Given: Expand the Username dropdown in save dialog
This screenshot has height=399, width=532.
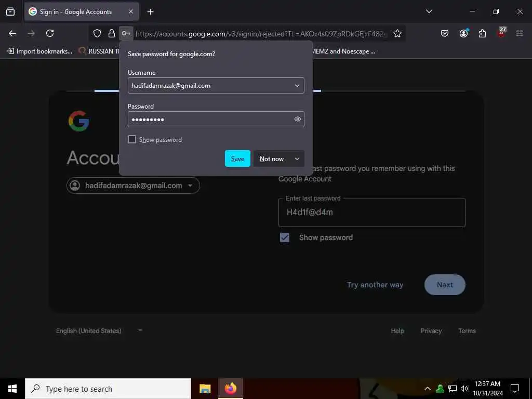Looking at the screenshot, I should [297, 86].
